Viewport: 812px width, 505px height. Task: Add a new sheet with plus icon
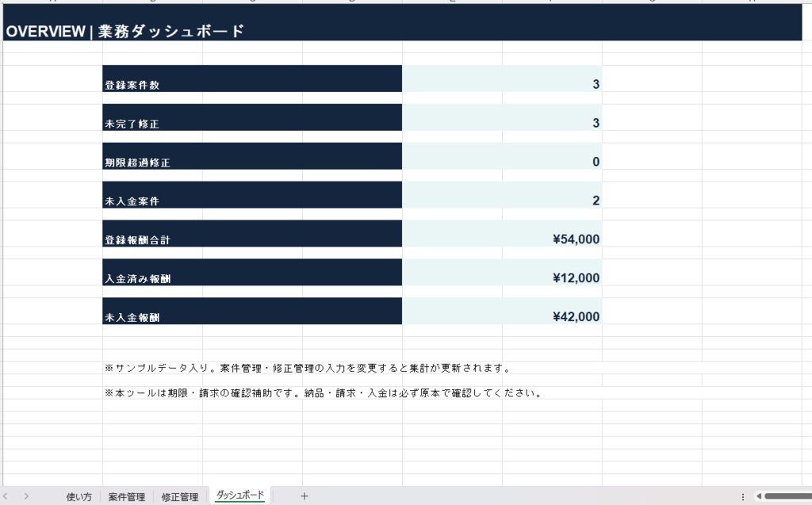(x=304, y=496)
